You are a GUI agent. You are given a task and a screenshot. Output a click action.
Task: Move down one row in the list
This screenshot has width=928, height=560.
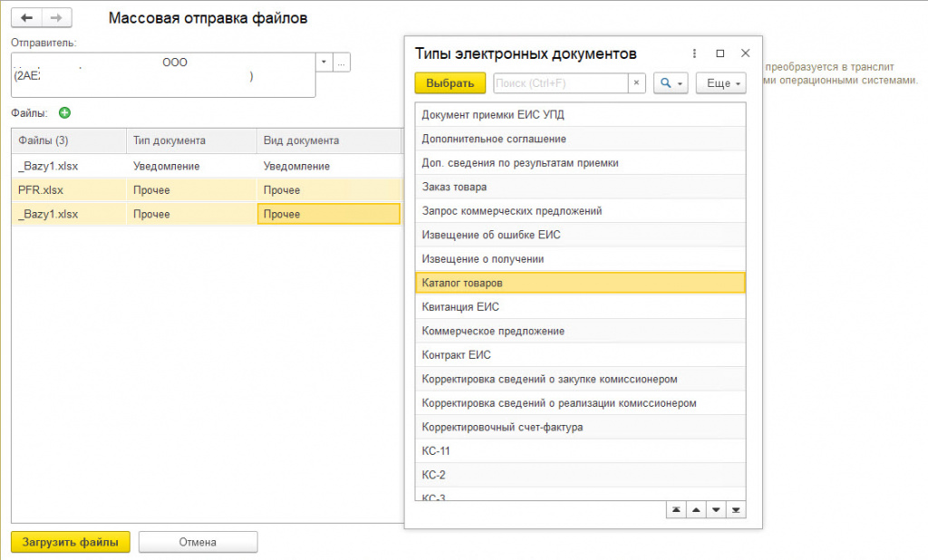(x=717, y=510)
